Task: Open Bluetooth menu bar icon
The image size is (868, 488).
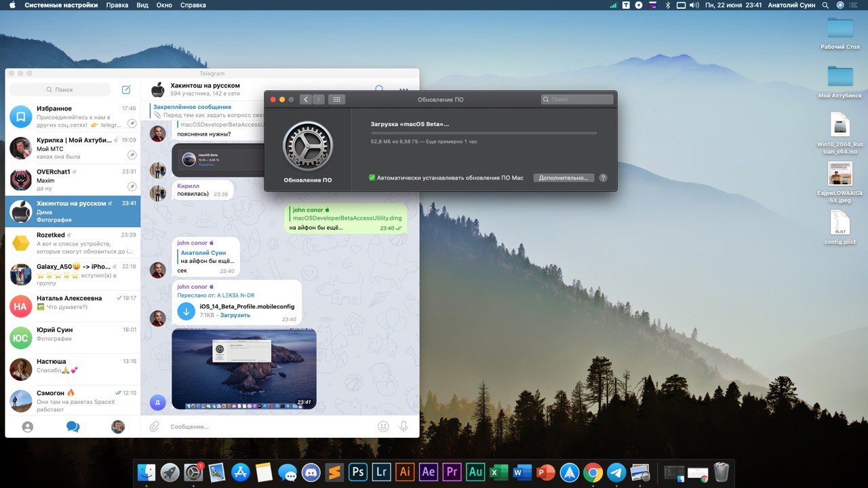Action: point(667,5)
